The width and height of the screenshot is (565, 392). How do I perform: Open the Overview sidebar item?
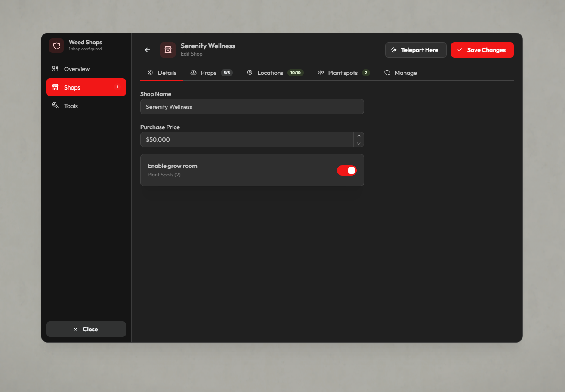point(86,69)
